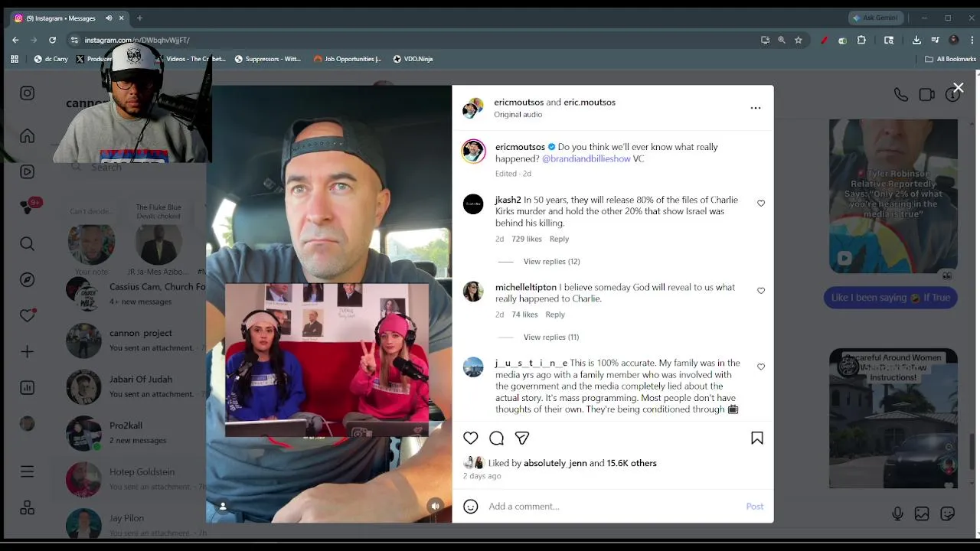Open the More hamburger menu in sidebar
980x551 pixels.
click(x=28, y=472)
